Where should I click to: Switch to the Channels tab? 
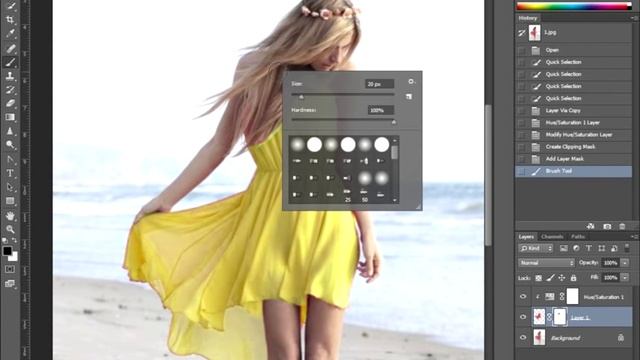(552, 237)
